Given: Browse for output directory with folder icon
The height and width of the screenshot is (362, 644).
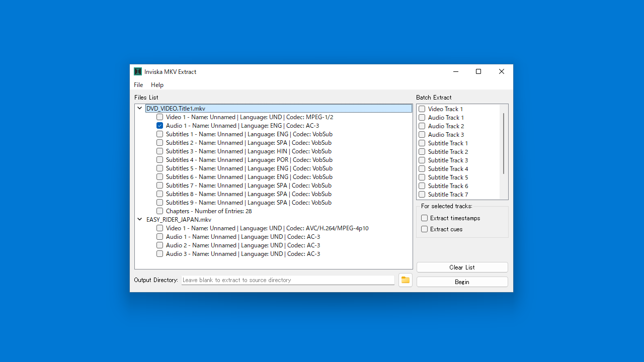Looking at the screenshot, I should coord(406,280).
